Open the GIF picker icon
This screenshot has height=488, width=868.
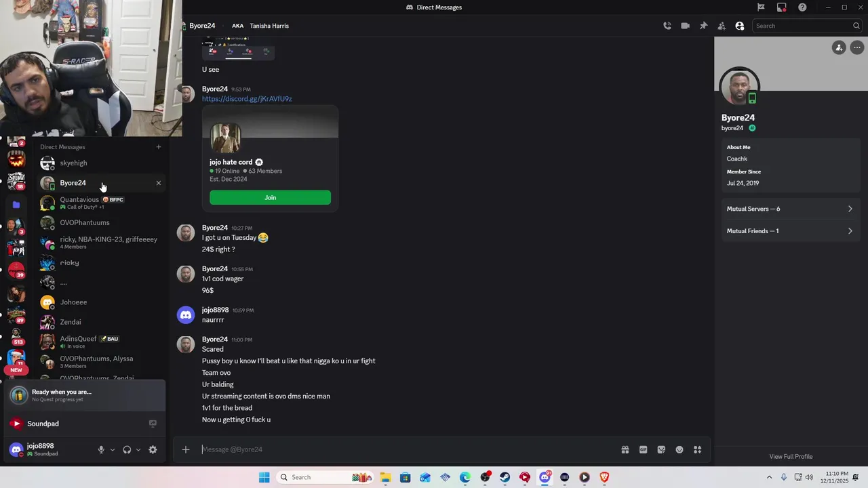[x=643, y=449]
